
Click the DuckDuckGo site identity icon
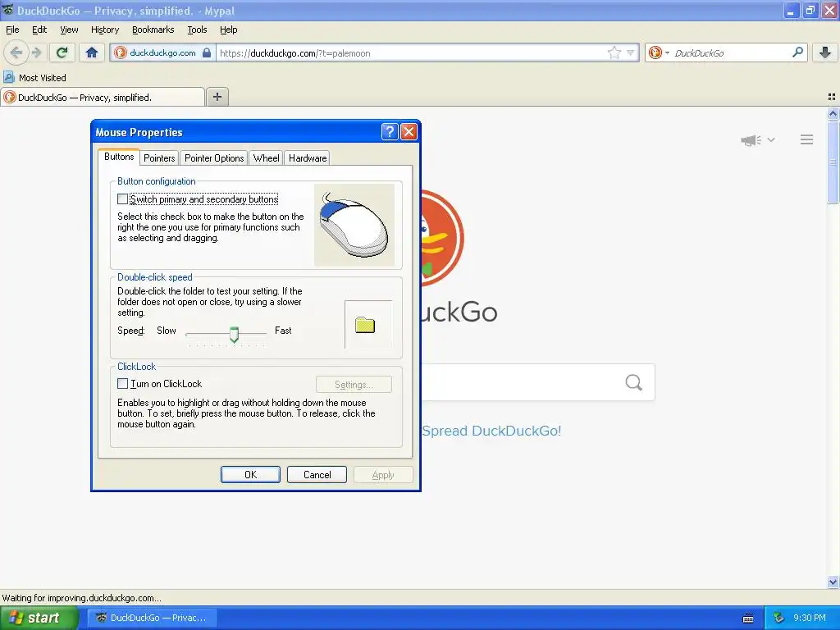click(121, 52)
